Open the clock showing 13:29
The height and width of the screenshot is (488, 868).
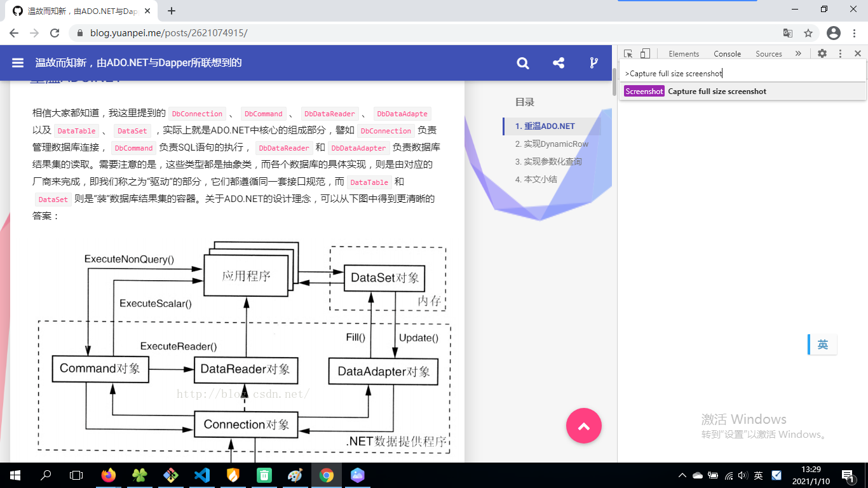811,475
